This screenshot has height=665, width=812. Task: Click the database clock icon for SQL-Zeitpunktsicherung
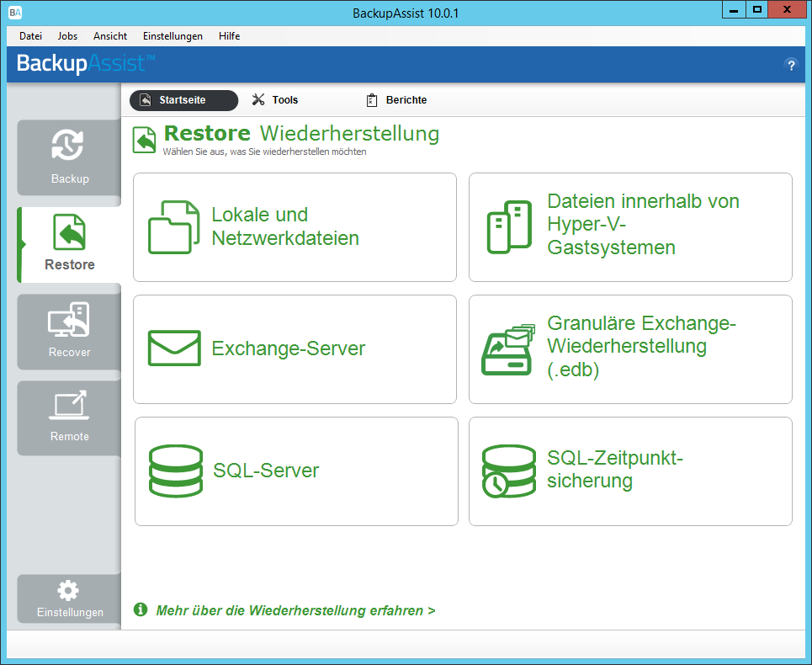[x=508, y=471]
